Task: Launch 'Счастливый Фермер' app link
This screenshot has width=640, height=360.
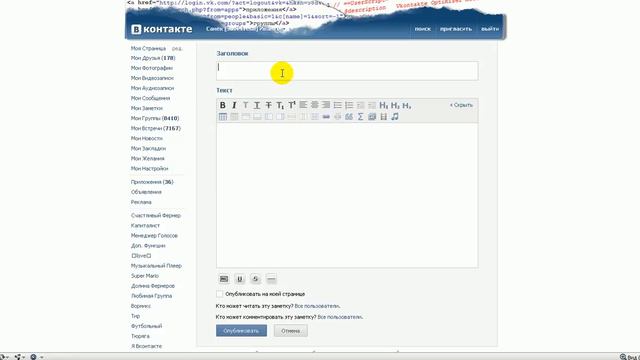Action: (156, 216)
